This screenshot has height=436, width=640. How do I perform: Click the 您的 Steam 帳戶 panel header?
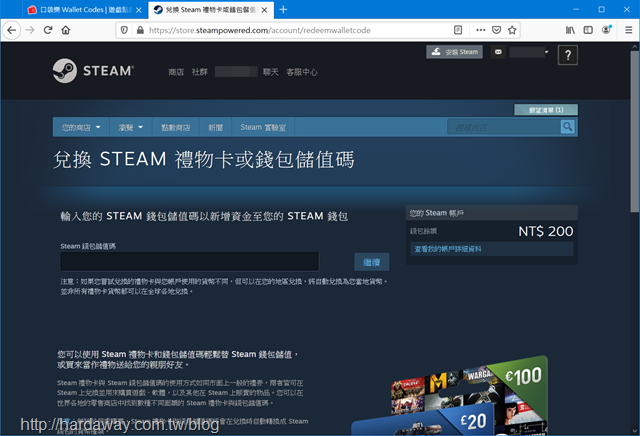pyautogui.click(x=491, y=213)
